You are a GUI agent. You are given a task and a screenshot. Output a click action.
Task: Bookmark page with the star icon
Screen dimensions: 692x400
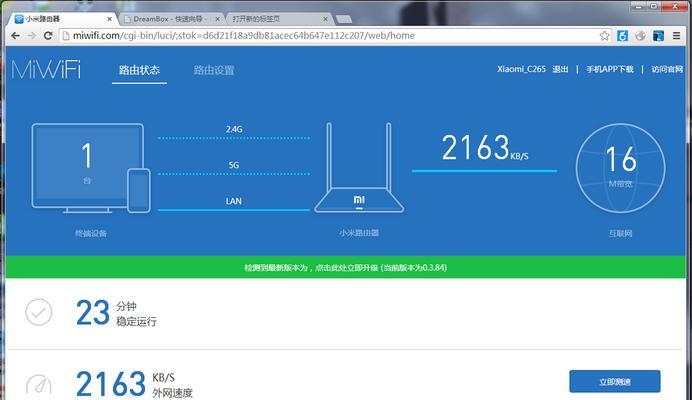coord(604,36)
